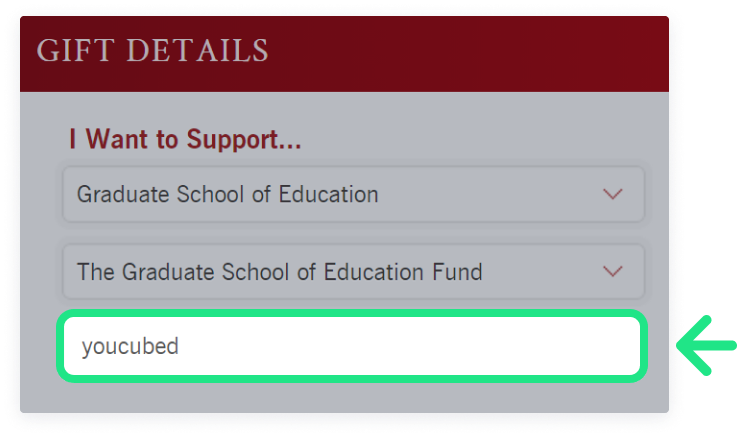The width and height of the screenshot is (737, 437).
Task: Click the green highlight border around the input
Action: coord(352,313)
